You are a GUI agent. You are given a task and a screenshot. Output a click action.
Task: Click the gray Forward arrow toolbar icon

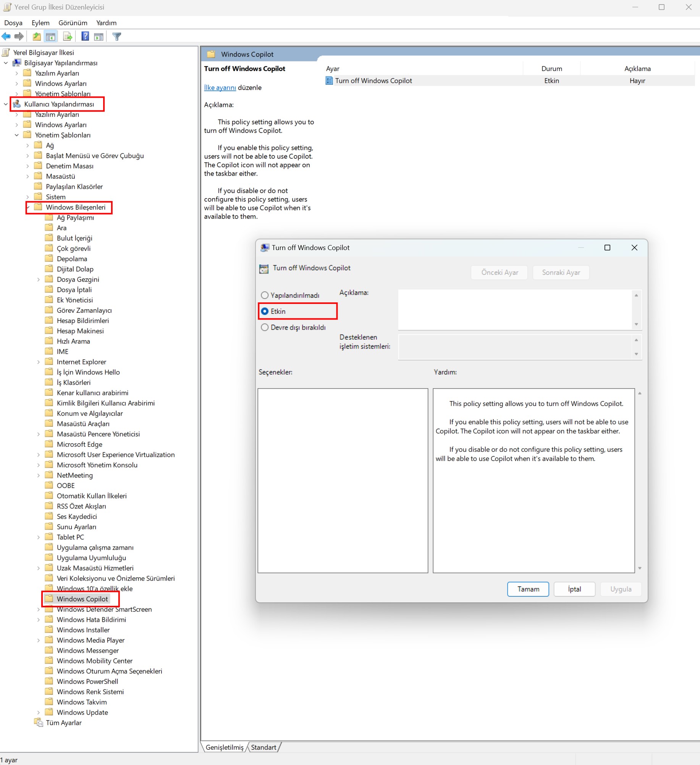[19, 37]
